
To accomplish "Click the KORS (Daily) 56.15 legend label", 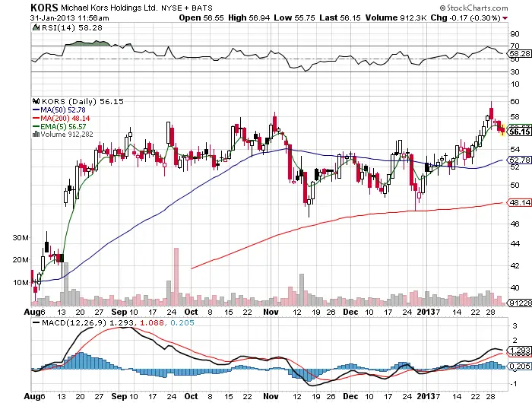I will [x=82, y=101].
